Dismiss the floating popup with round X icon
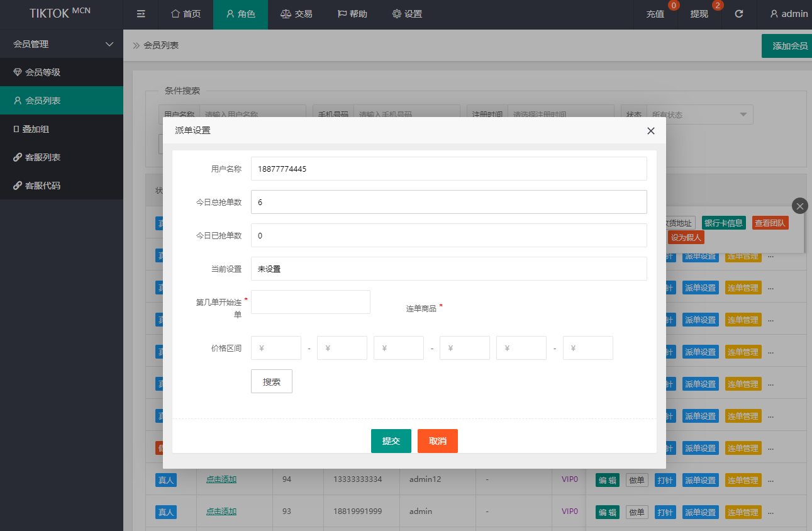The image size is (812, 531). point(799,206)
